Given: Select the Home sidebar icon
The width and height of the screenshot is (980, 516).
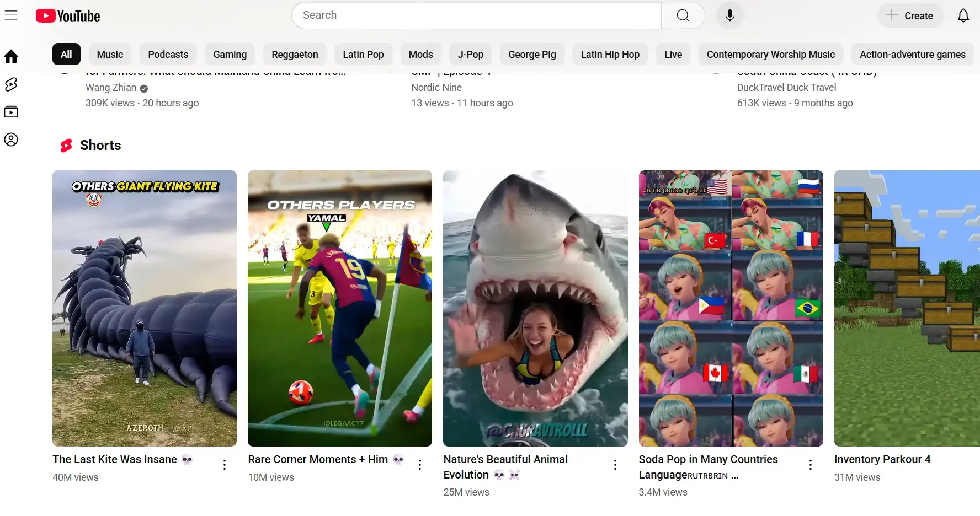Looking at the screenshot, I should tap(11, 56).
